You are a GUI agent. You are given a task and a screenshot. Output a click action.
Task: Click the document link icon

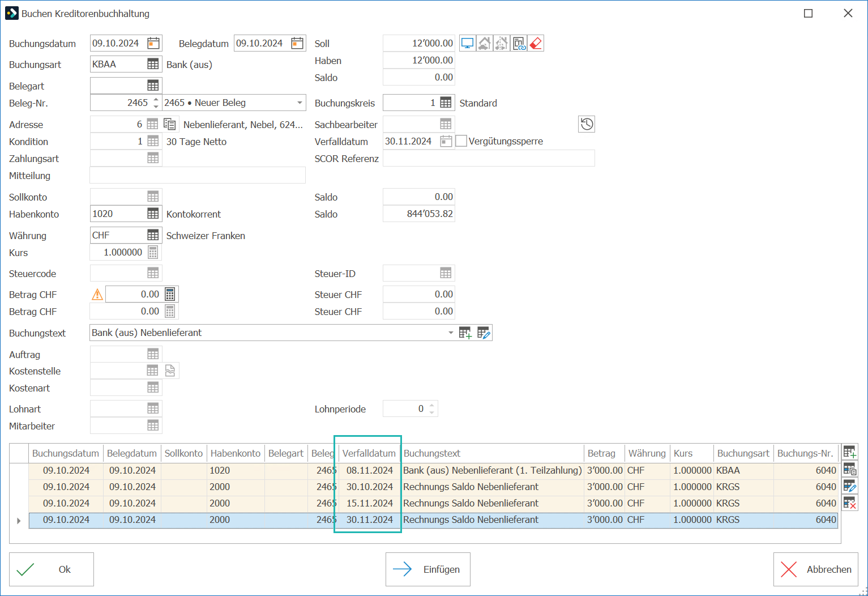pos(519,44)
